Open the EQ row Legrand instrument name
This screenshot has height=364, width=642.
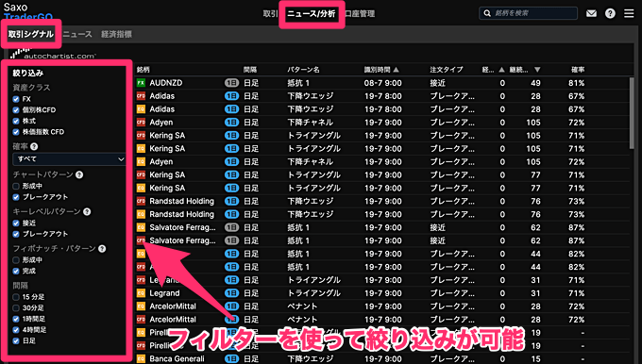point(164,293)
